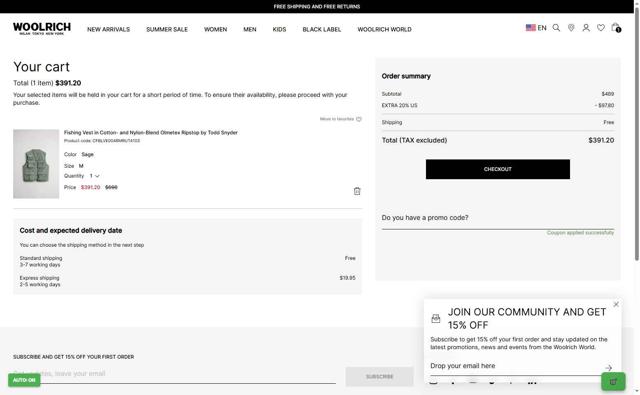Remove item with the trash icon
This screenshot has height=395, width=640.
pyautogui.click(x=357, y=191)
